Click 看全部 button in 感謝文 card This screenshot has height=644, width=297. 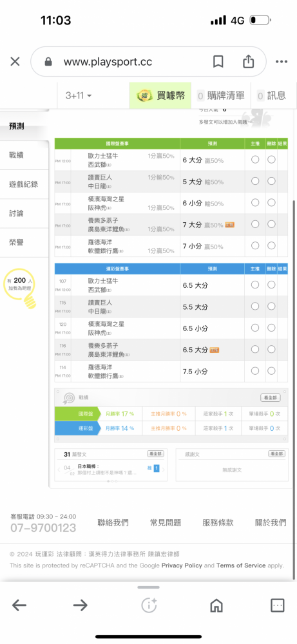click(x=276, y=454)
